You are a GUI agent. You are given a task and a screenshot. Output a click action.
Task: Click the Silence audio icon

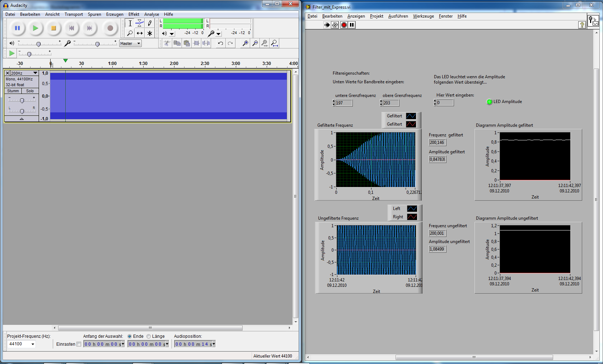coord(206,43)
